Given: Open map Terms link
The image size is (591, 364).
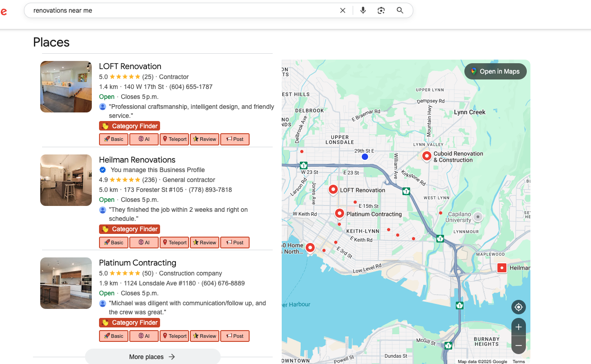Looking at the screenshot, I should click(x=519, y=361).
